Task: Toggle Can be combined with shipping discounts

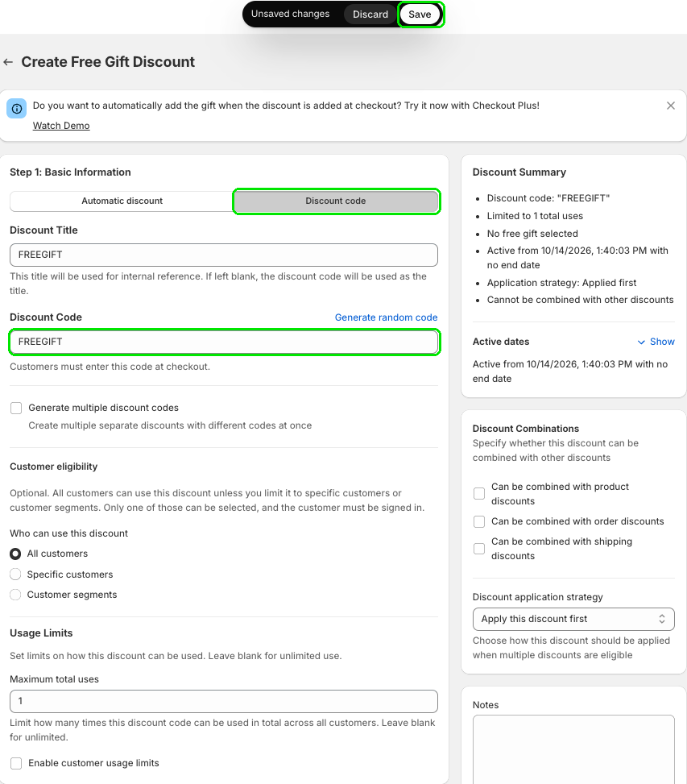Action: 479,549
